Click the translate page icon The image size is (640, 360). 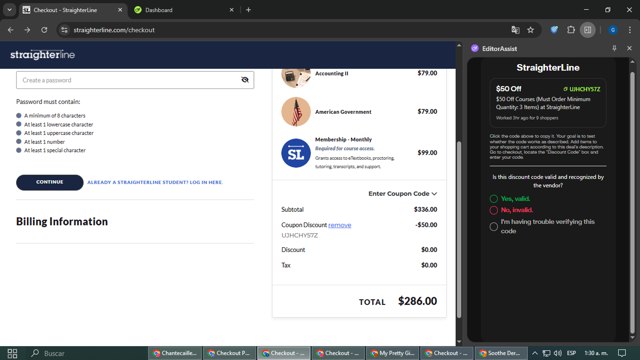(515, 30)
